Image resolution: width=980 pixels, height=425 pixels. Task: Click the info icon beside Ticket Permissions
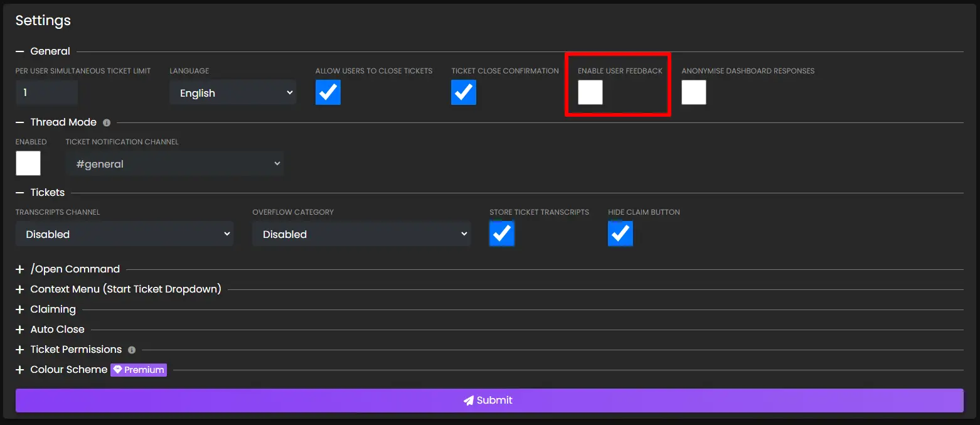(x=132, y=350)
